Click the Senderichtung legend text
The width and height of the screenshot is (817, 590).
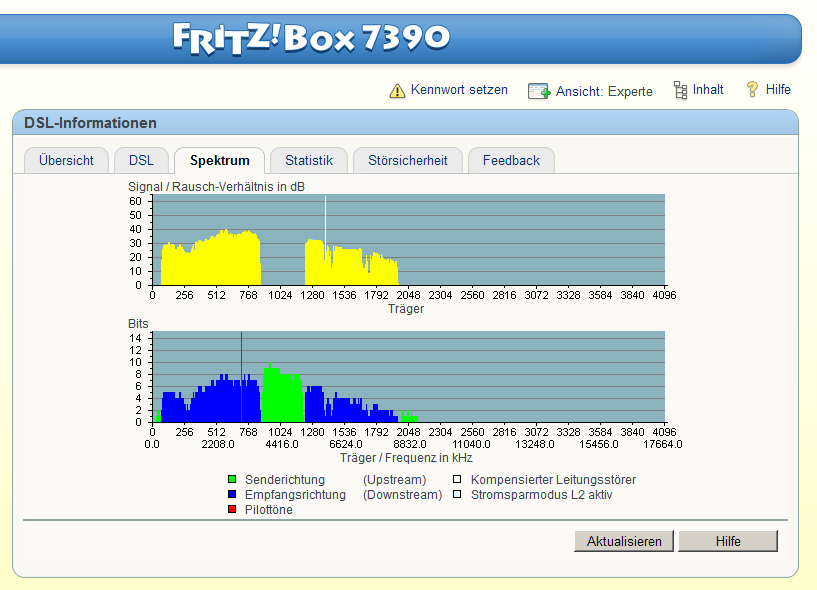[x=284, y=480]
